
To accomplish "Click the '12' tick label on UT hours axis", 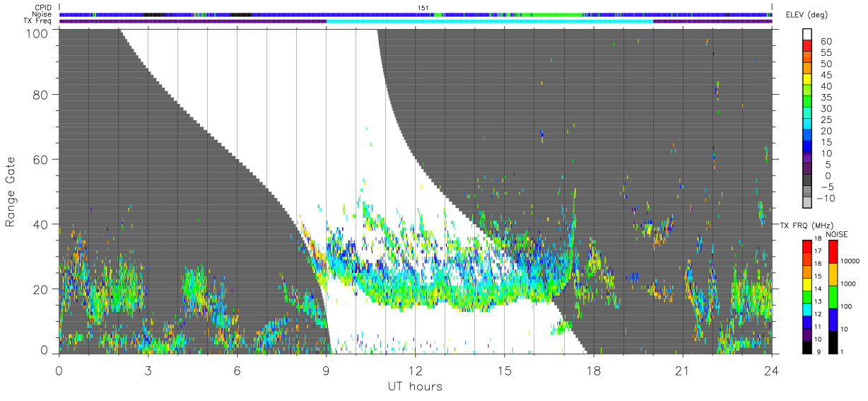I will 415,370.
